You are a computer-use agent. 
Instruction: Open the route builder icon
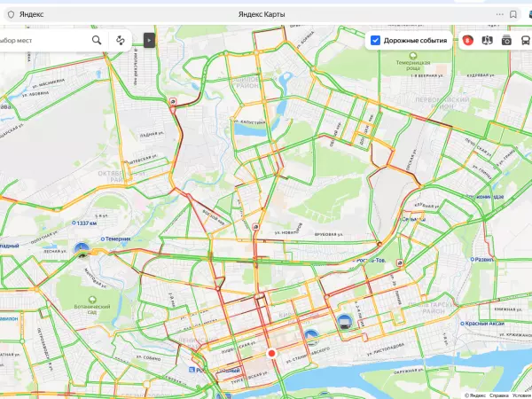tap(120, 41)
